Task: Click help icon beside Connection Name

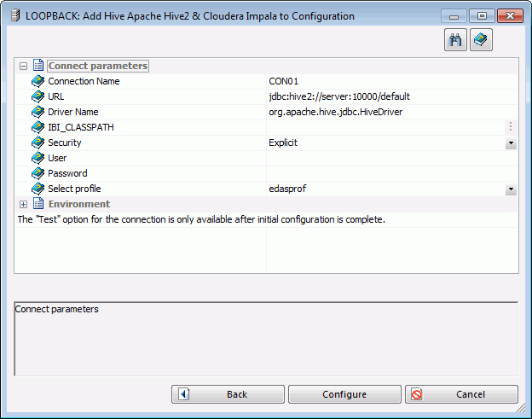Action: click(38, 81)
